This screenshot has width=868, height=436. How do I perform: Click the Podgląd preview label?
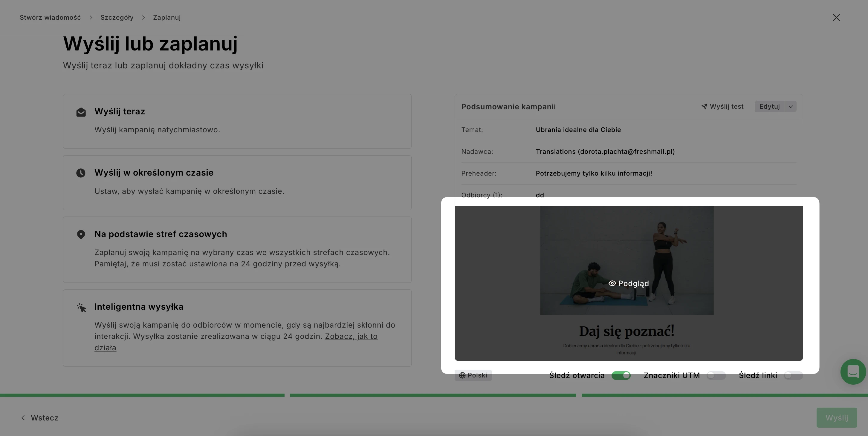pyautogui.click(x=633, y=283)
